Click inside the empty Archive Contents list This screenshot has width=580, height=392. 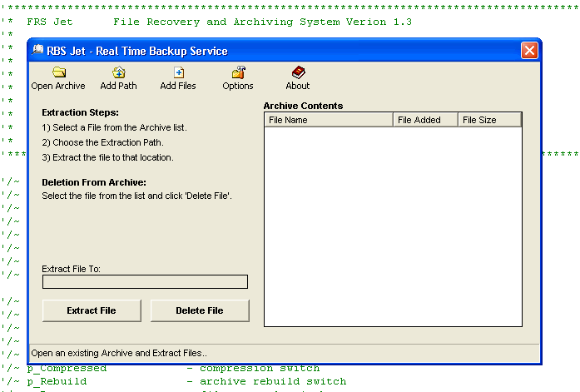pyautogui.click(x=393, y=225)
